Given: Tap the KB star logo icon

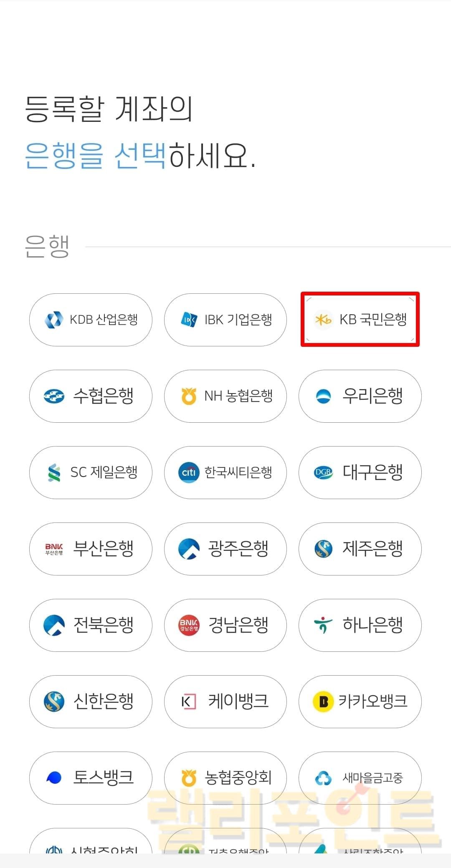Looking at the screenshot, I should [x=323, y=320].
